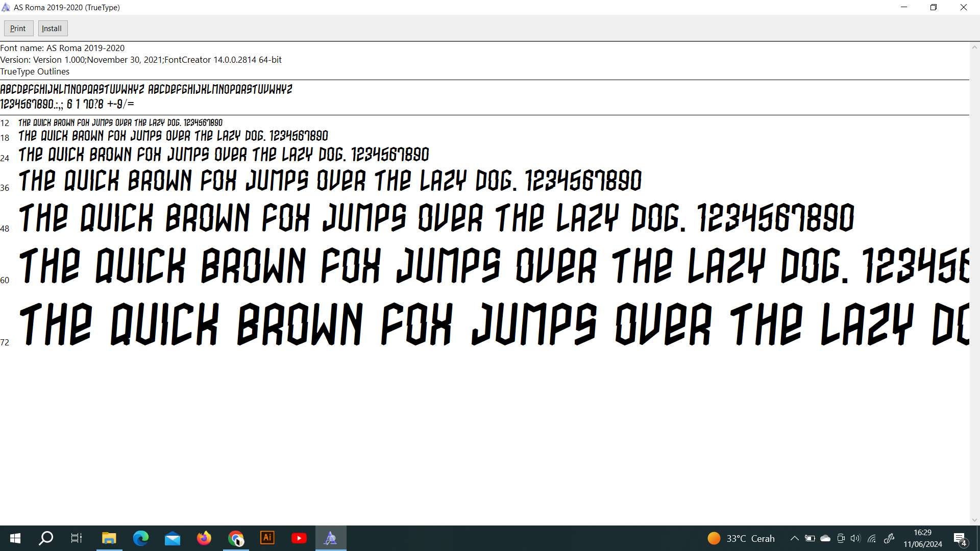Click the 33°C Cerah weather widget

point(741,538)
